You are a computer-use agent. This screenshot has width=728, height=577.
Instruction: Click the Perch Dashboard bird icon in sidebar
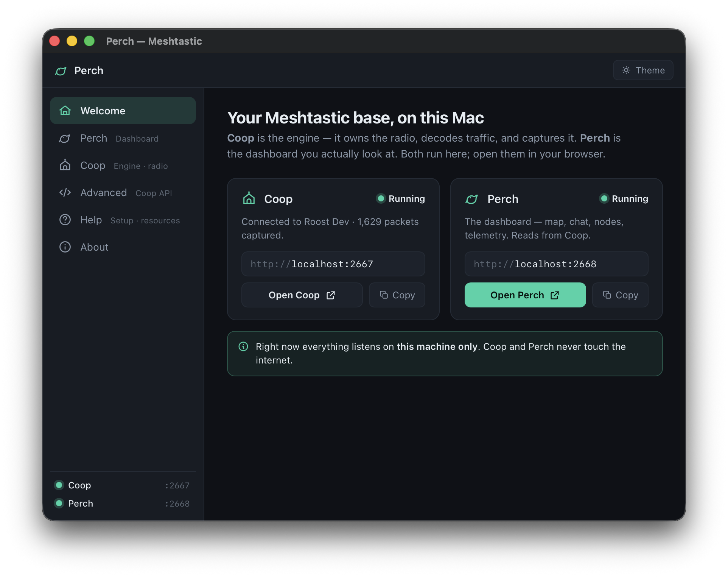tap(65, 139)
